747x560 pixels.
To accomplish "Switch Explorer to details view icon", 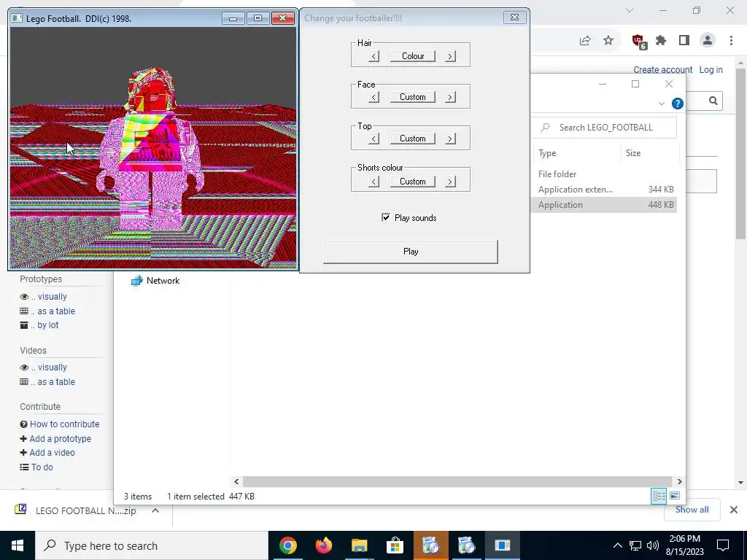I will coord(659,496).
